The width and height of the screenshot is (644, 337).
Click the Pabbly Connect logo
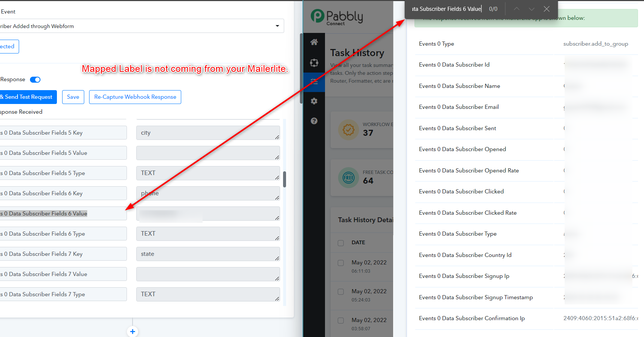point(337,17)
